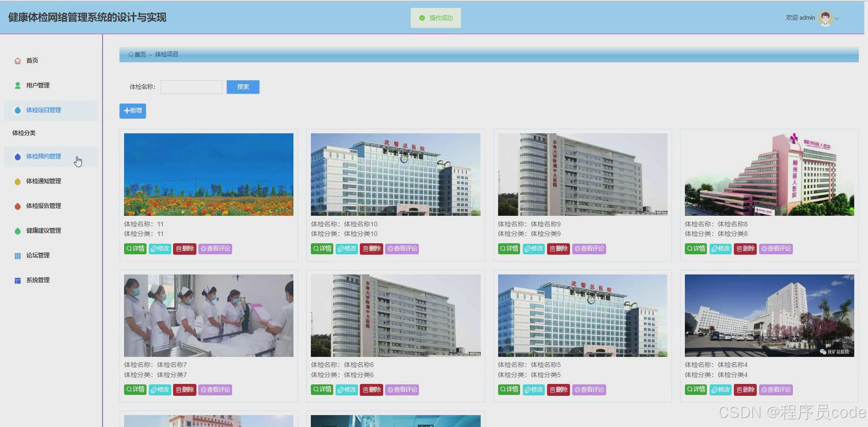Click 修改 for 体检名称10
The height and width of the screenshot is (427, 868).
347,249
